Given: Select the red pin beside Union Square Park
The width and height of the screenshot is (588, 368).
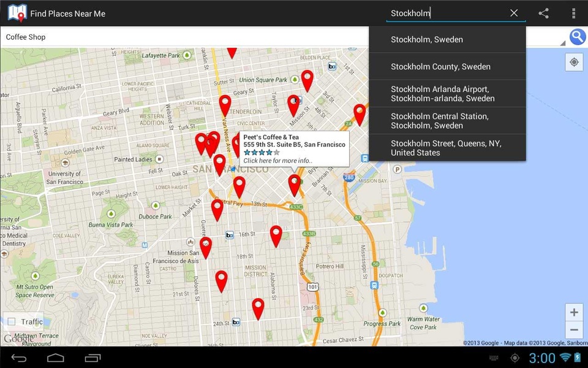Looking at the screenshot, I should (307, 80).
